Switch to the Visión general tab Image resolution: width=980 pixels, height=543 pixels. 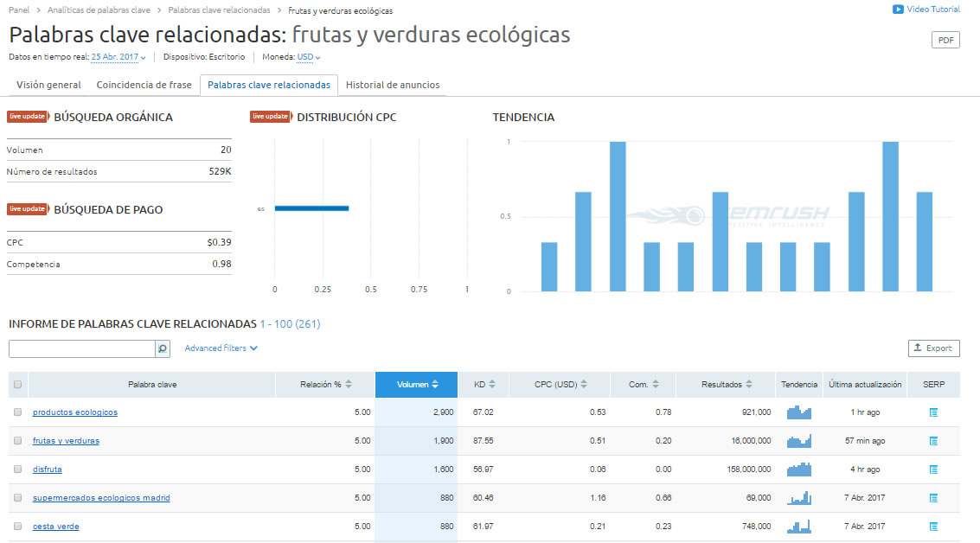pyautogui.click(x=47, y=86)
